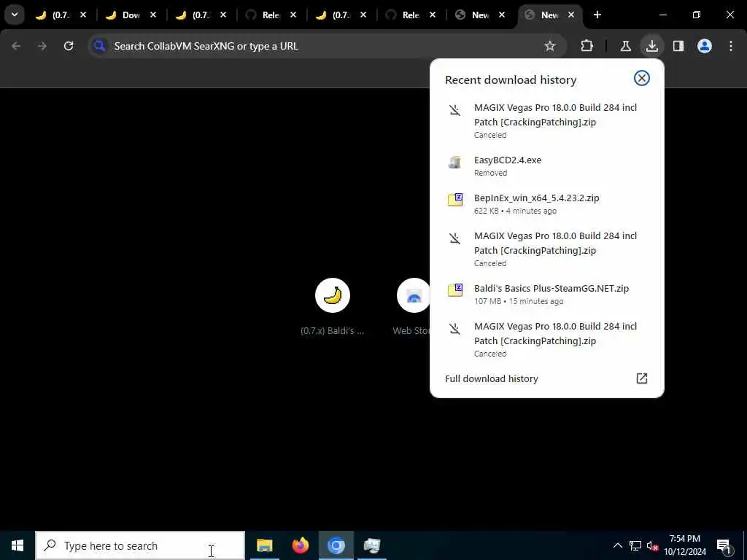747x560 pixels.
Task: Open the Windows Start menu
Action: pos(18,545)
